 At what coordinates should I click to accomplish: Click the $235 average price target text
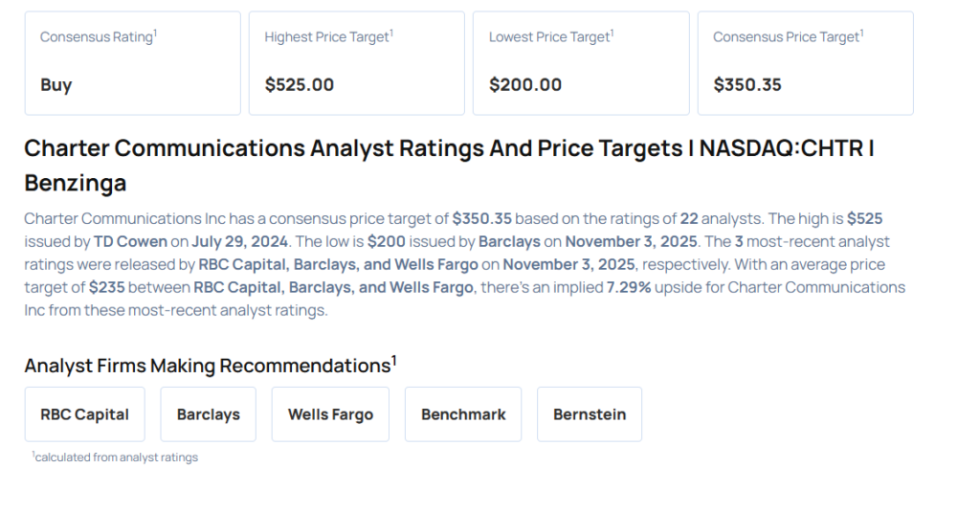[108, 288]
